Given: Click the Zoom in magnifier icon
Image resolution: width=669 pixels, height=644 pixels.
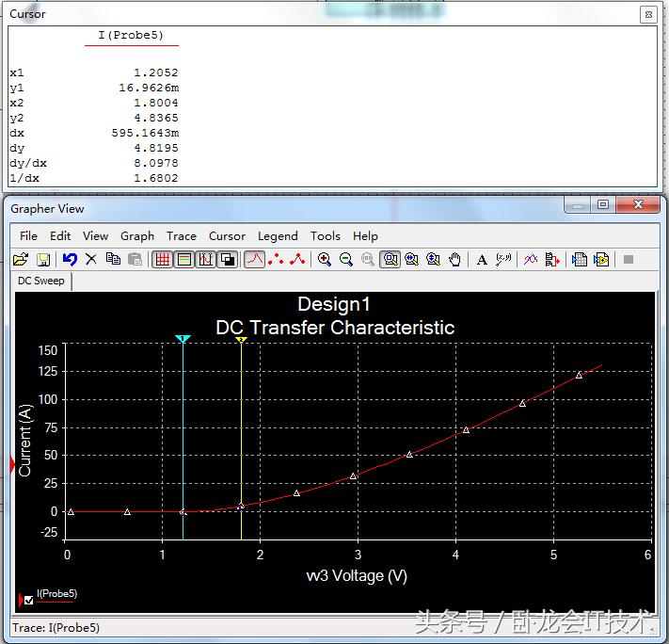Looking at the screenshot, I should click(325, 260).
